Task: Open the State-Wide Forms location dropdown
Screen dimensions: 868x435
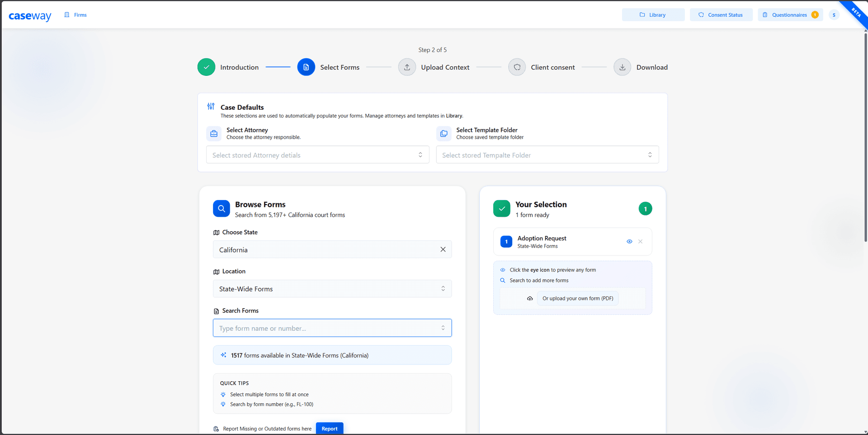Action: (332, 289)
